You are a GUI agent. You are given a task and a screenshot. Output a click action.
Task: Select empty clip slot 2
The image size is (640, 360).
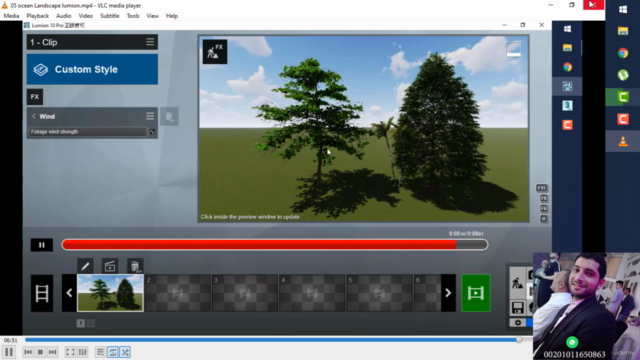click(178, 293)
